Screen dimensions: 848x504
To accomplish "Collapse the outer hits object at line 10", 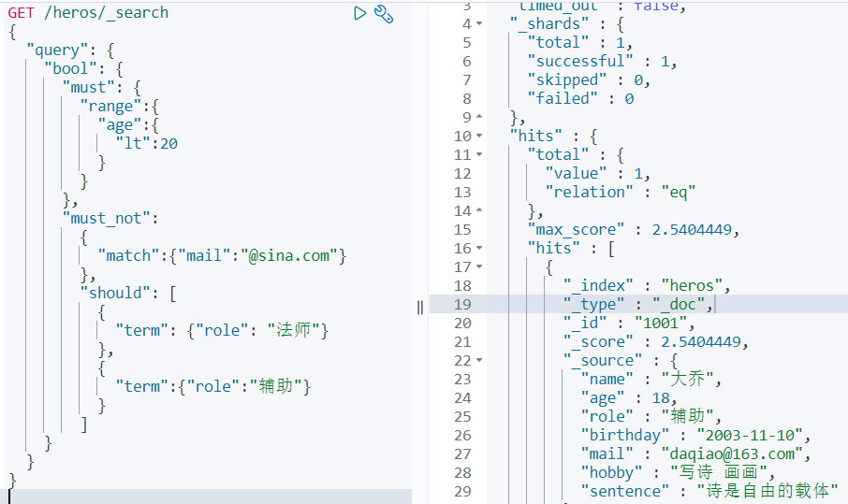I will [479, 136].
